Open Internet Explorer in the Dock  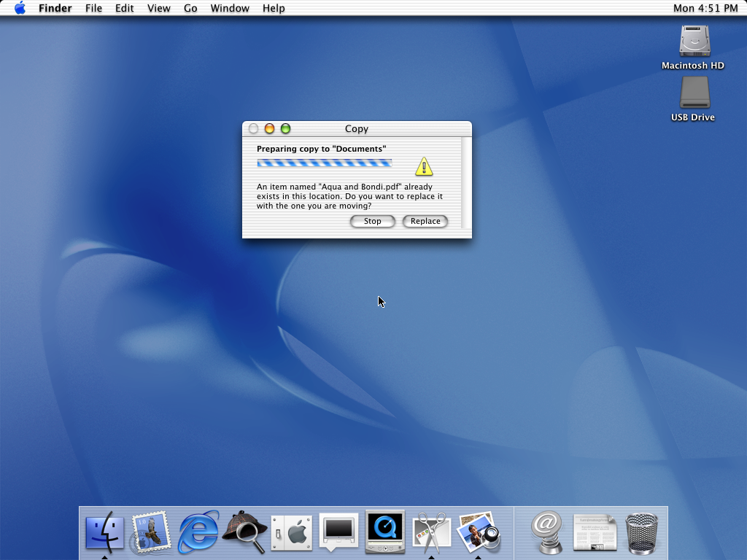coord(198,532)
